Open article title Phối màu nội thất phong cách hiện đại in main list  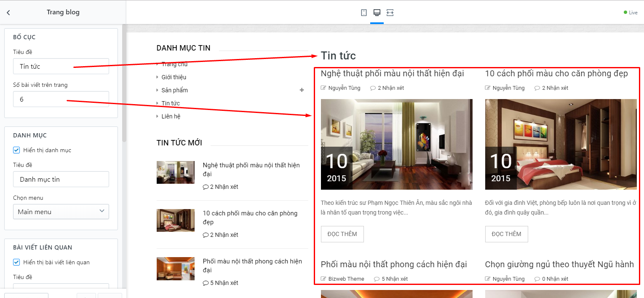(x=394, y=265)
